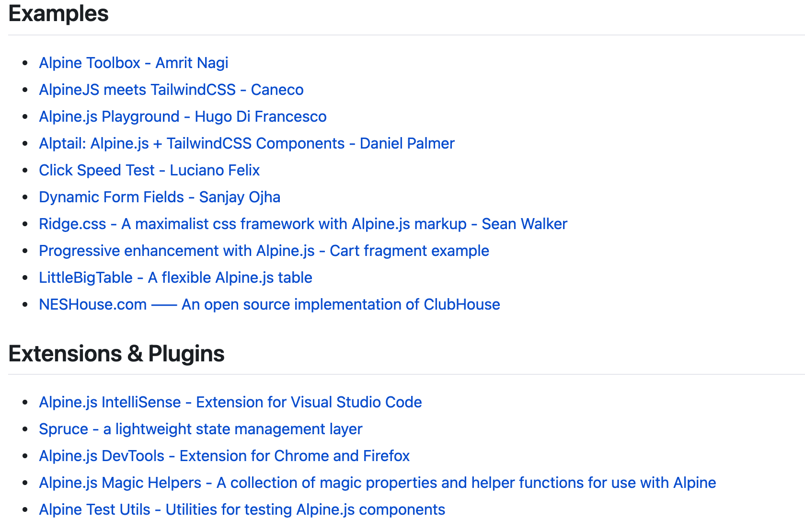Open the Alpine Toolbox by Amrit Nagi link

133,63
